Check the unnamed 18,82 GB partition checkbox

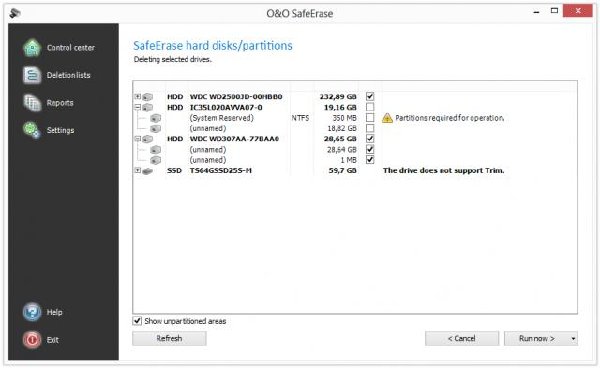point(370,128)
